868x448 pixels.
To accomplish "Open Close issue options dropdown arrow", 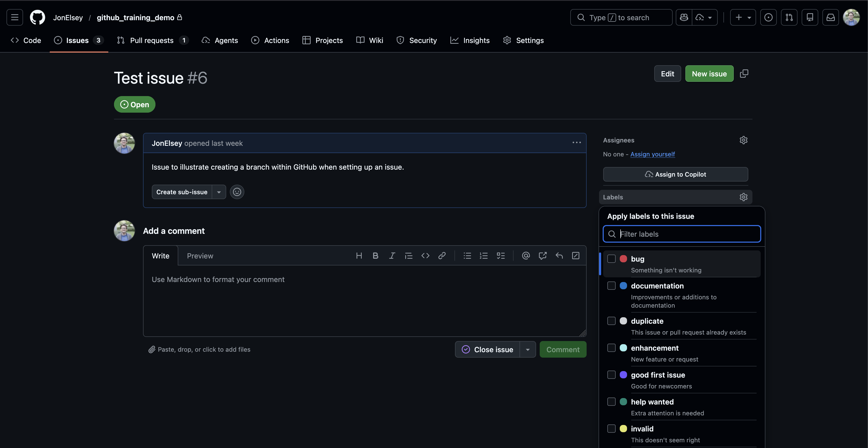I will [528, 350].
